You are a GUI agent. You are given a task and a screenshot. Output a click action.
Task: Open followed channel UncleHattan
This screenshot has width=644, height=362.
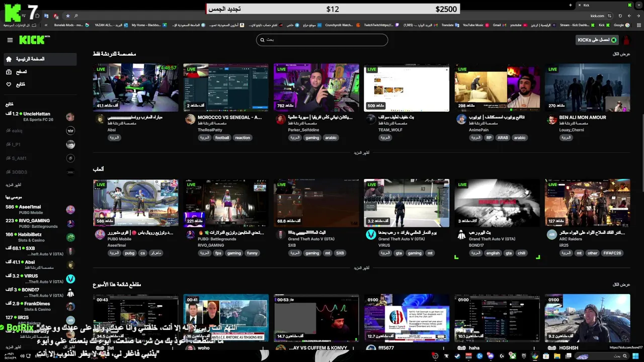point(39,117)
